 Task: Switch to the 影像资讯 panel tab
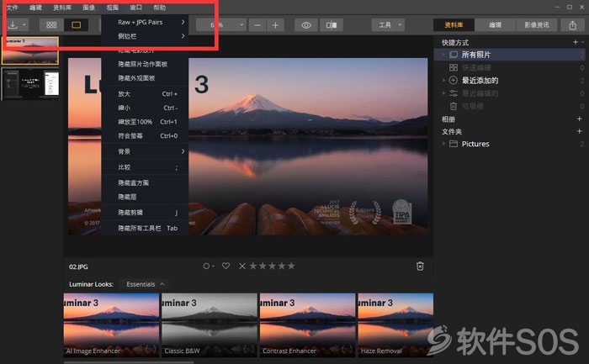click(537, 25)
